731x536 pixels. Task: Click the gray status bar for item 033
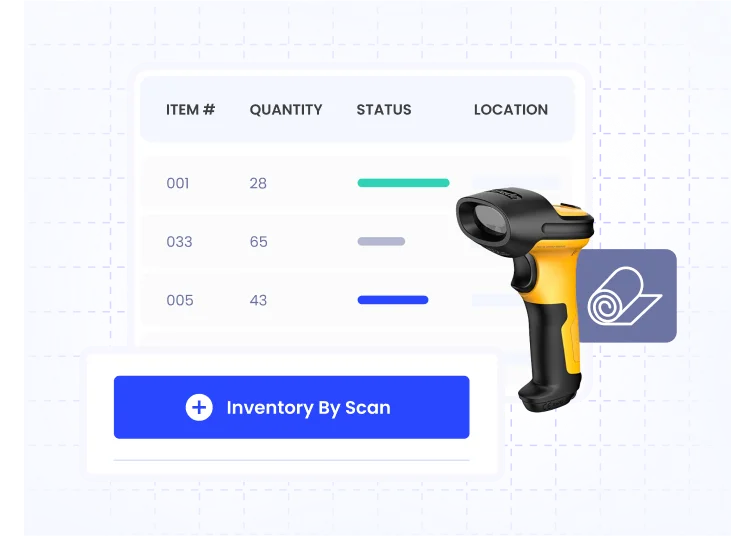pos(381,241)
